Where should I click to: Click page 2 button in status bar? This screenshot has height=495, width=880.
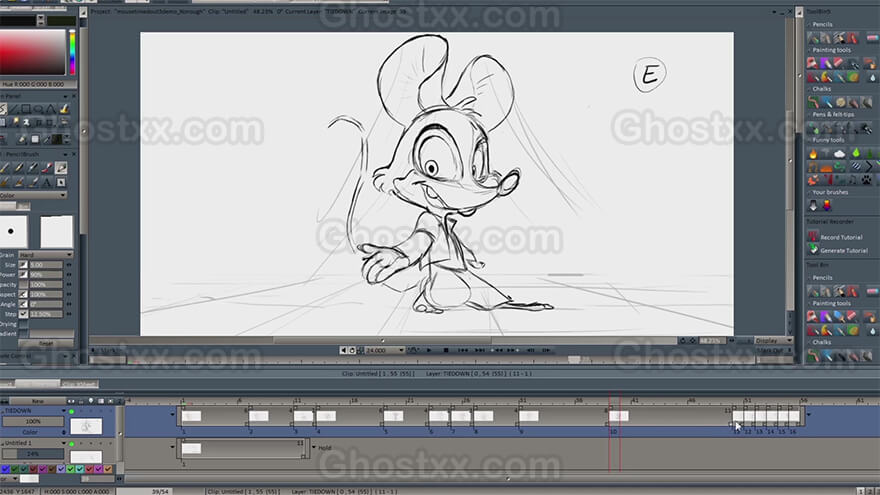coord(872,491)
